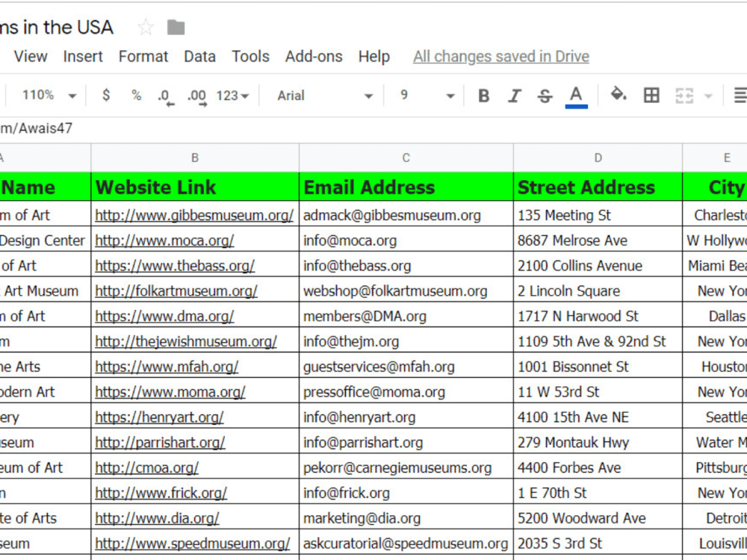
Task: Click the increase decimal places icon
Action: tap(196, 96)
